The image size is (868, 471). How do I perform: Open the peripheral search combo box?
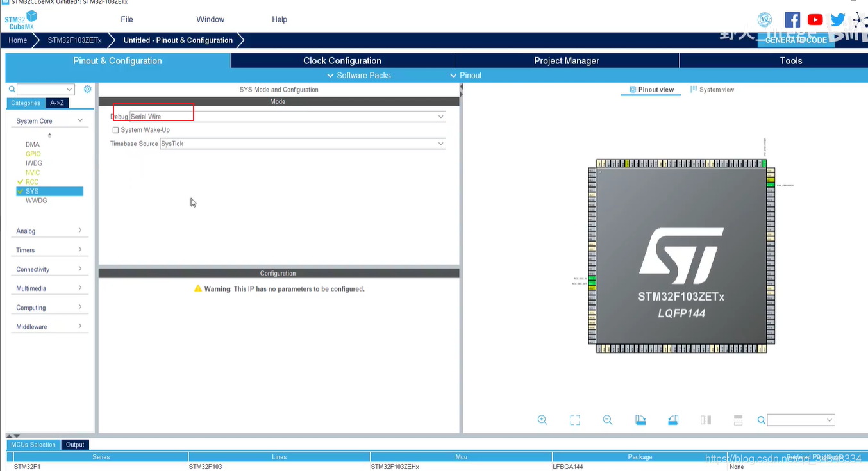[x=46, y=90]
